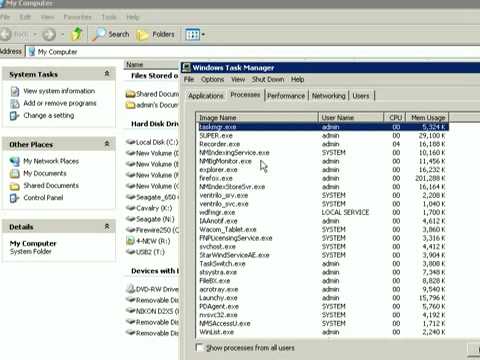Enable Show processes from all users
Screen dimensions: 480x360
pyautogui.click(x=200, y=348)
